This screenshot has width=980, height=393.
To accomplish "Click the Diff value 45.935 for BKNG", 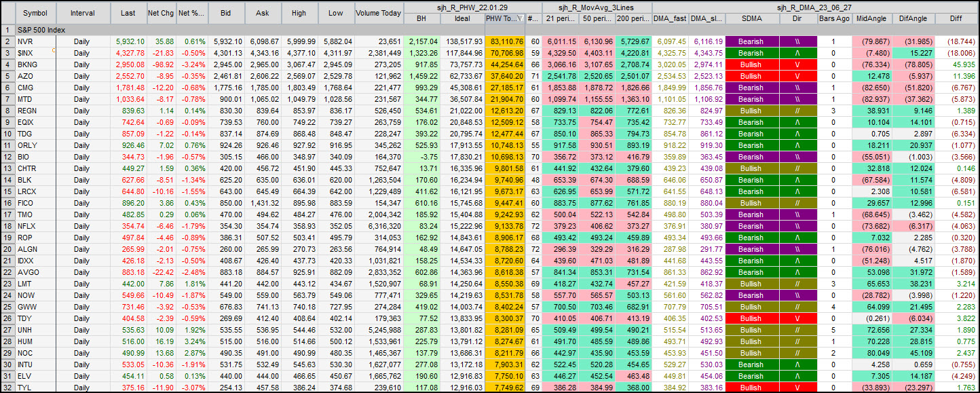I will coord(956,64).
